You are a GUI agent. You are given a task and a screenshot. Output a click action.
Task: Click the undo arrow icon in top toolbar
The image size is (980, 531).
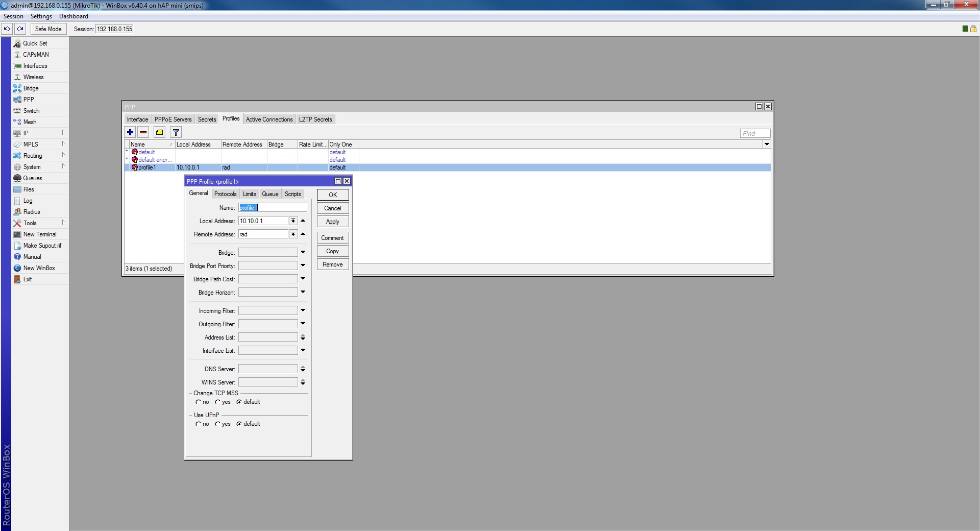[x=7, y=29]
